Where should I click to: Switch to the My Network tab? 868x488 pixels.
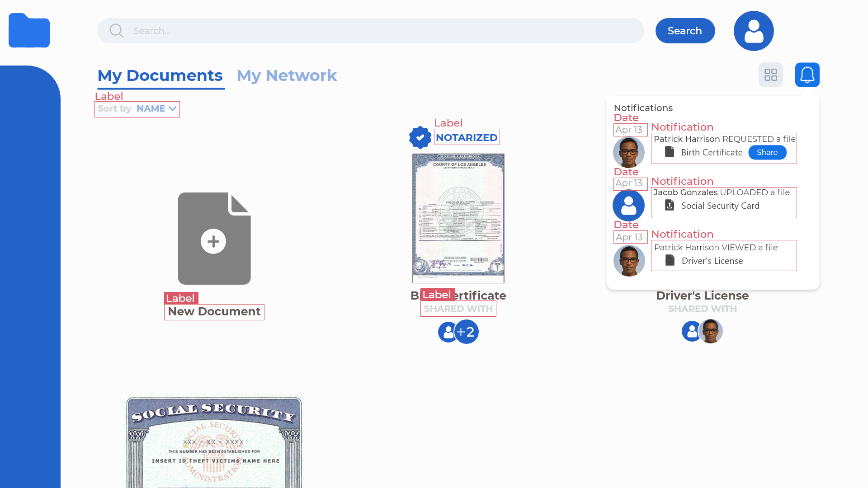point(287,75)
